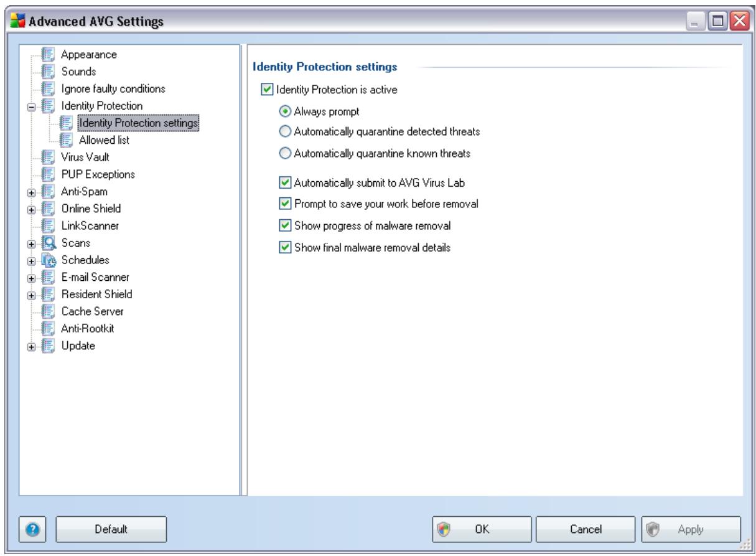This screenshot has height=556, width=756.
Task: Click the Allowed list icon
Action: point(65,139)
